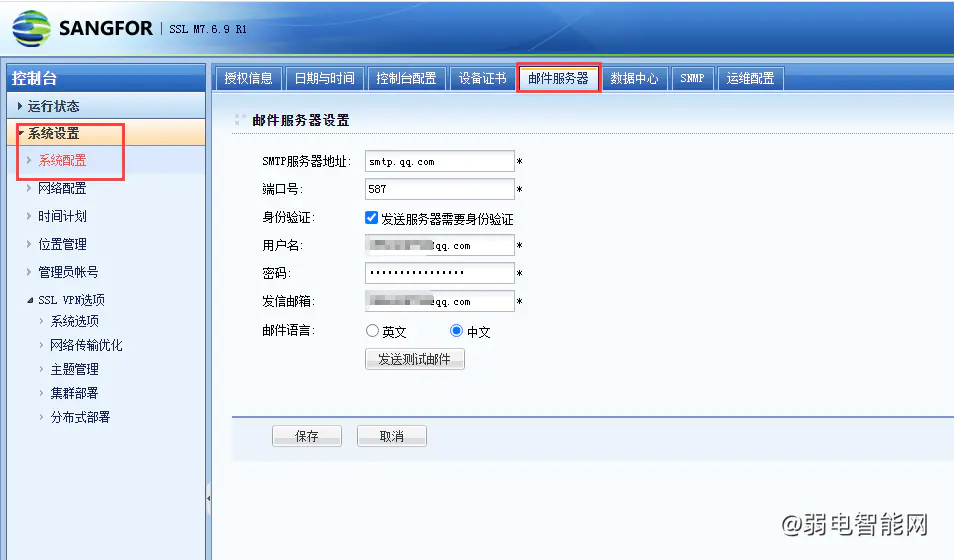Open the 授权信息 tab

point(248,79)
